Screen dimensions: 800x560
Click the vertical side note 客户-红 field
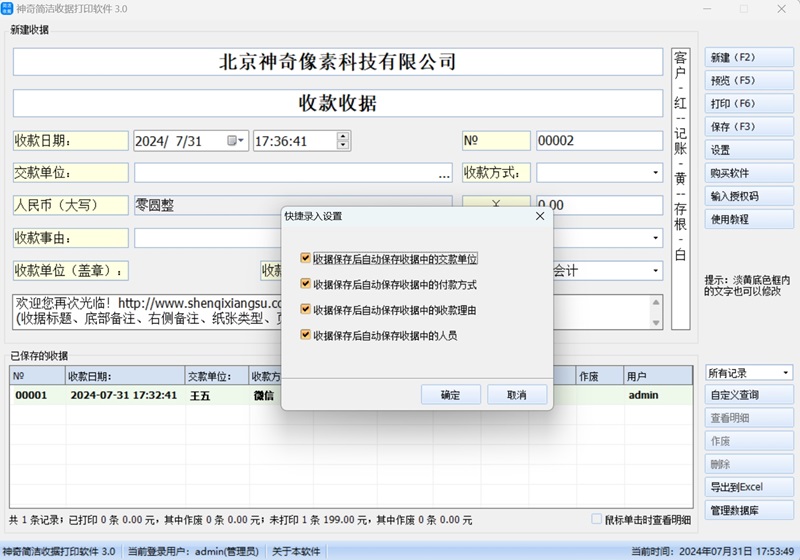coord(681,189)
